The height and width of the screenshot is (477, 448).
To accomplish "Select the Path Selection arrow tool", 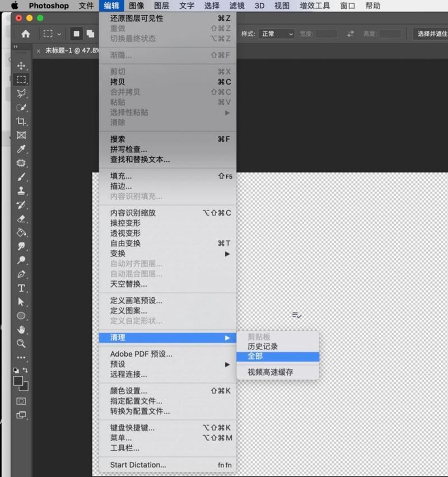I will point(21,302).
